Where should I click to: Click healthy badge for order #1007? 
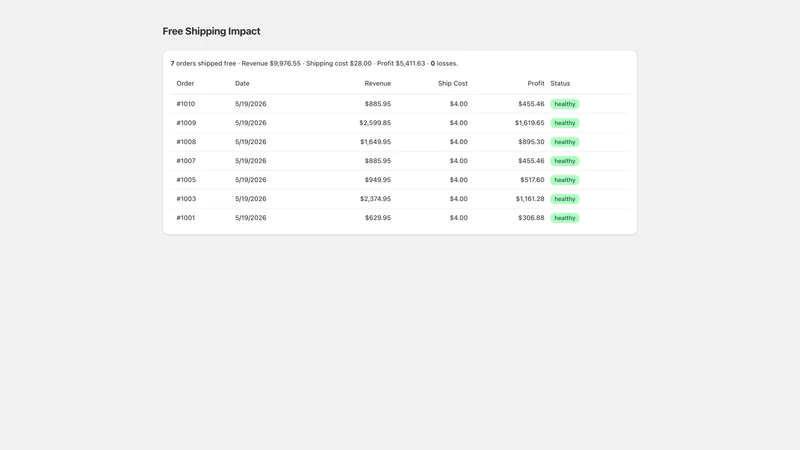pos(565,161)
